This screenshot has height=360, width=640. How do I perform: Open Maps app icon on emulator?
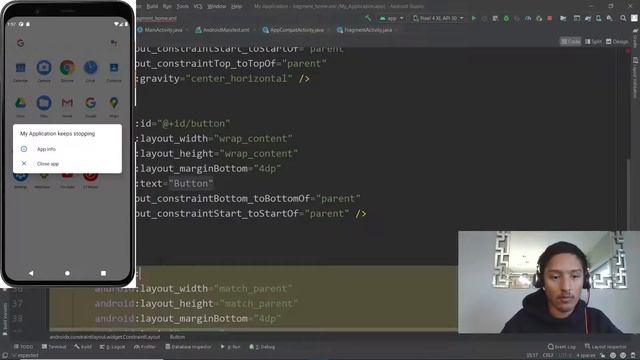pos(114,103)
